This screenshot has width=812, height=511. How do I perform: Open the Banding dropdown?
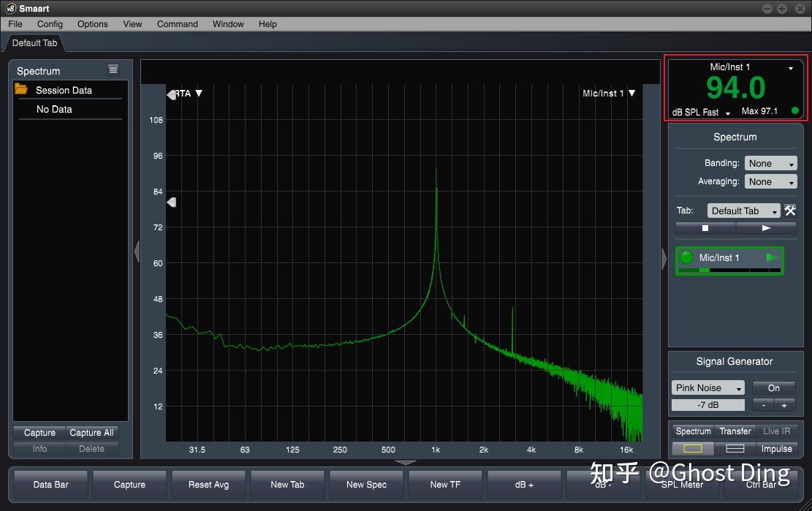click(770, 163)
